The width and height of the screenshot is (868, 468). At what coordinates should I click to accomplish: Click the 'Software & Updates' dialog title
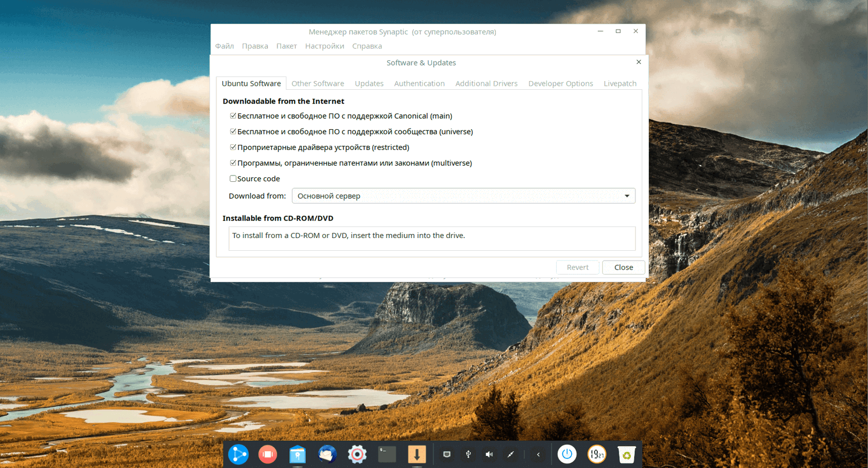(421, 63)
